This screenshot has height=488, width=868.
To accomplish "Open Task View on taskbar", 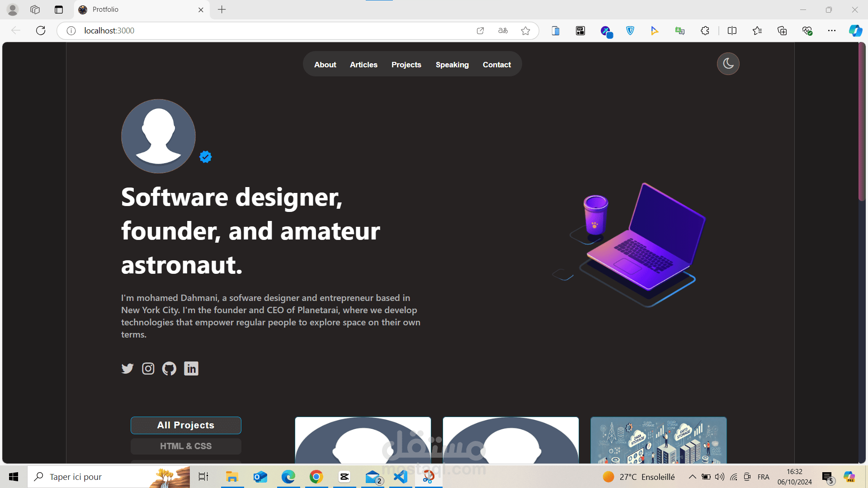I will click(x=203, y=477).
